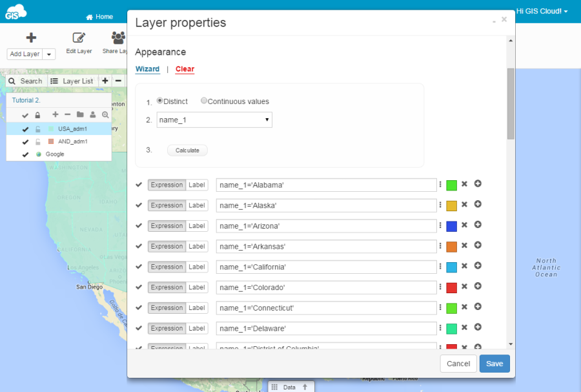Open red color swatch for Colorado

pos(451,288)
